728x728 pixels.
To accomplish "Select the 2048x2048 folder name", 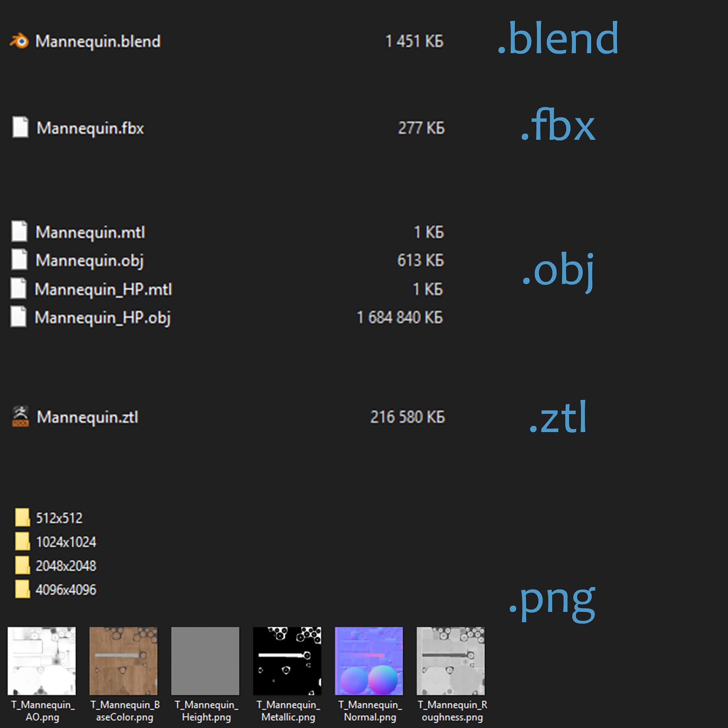I will click(66, 566).
